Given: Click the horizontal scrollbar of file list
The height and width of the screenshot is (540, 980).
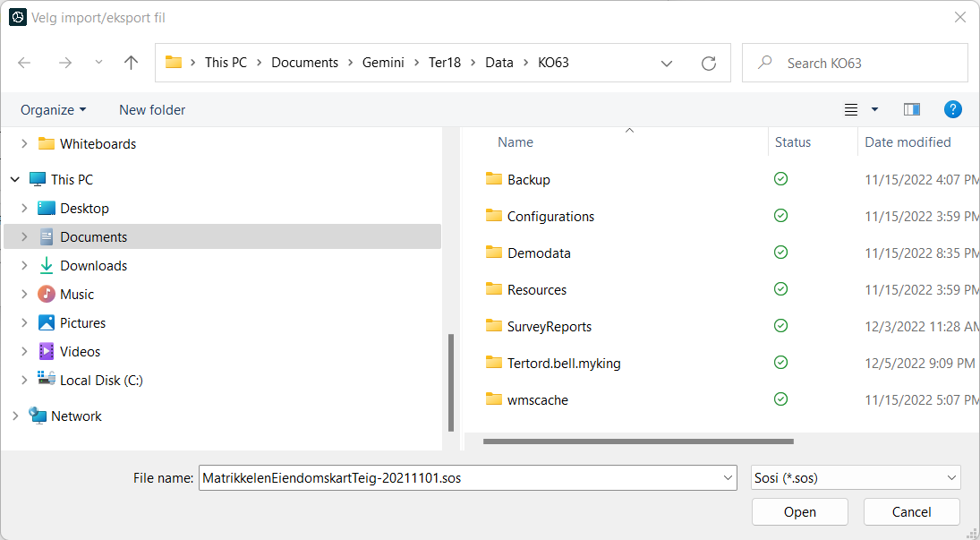Looking at the screenshot, I should tap(638, 441).
